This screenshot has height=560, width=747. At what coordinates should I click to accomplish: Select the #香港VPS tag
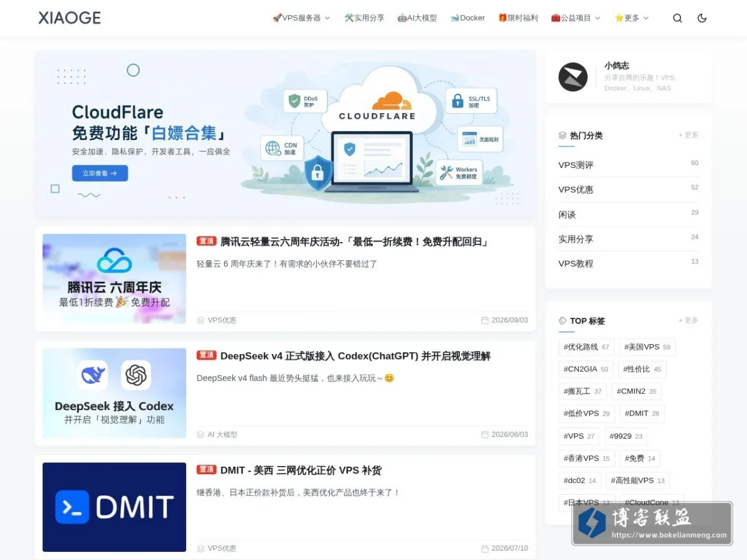tap(586, 459)
